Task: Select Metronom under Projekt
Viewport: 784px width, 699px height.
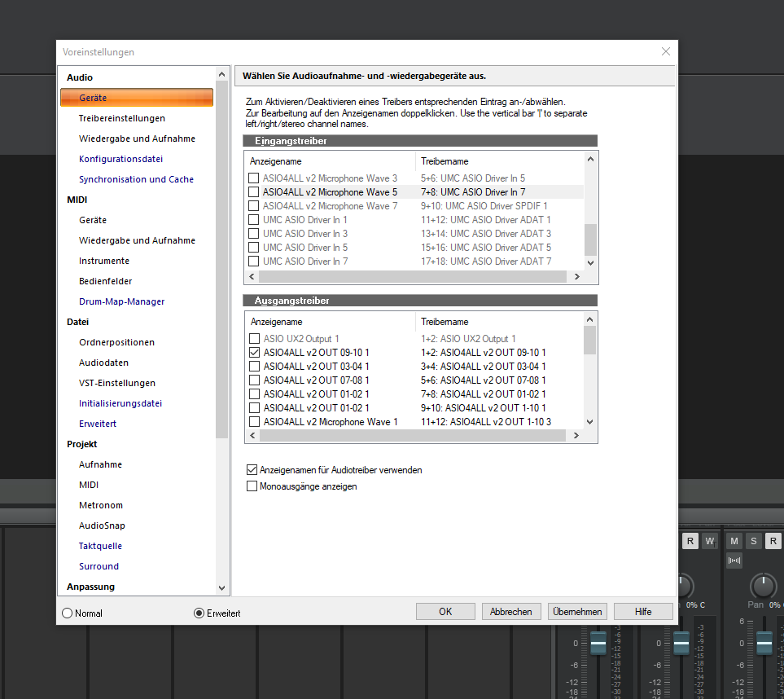Action: tap(100, 505)
